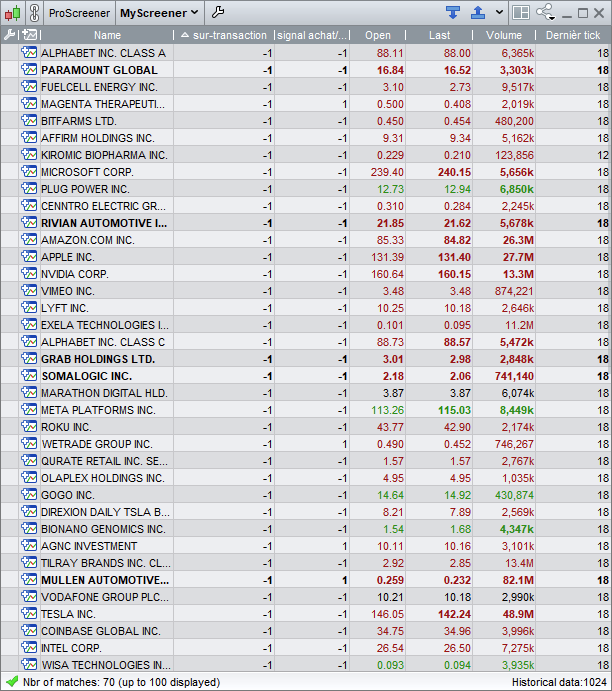Select EXELA TECHNOLOGIES name cell
Image resolution: width=612 pixels, height=691 pixels.
pos(105,325)
